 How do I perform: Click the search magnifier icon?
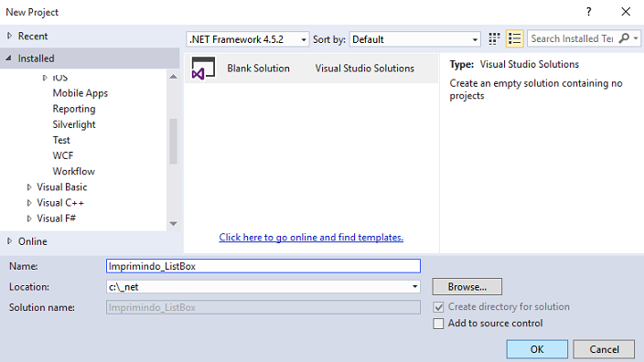(x=624, y=38)
